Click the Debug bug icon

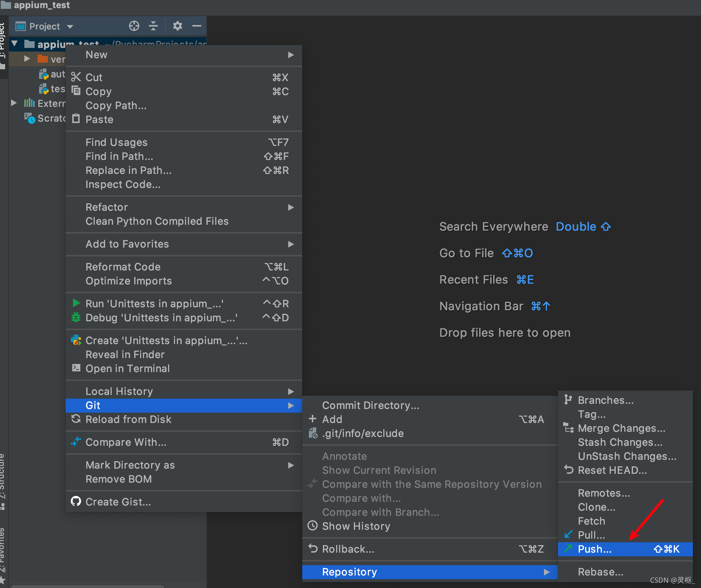[x=76, y=317]
